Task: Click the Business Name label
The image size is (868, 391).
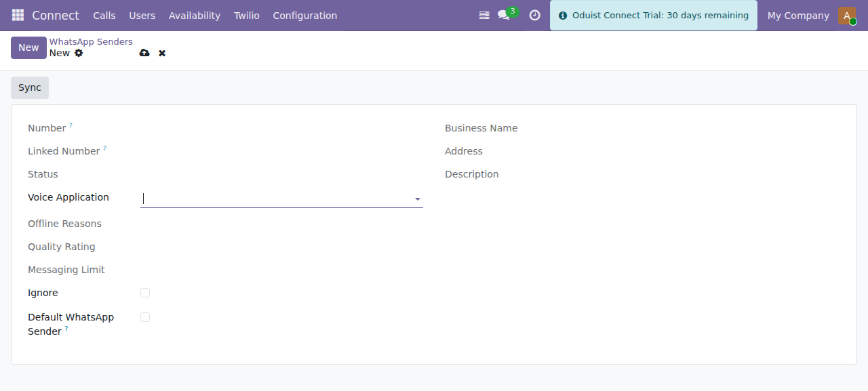Action: 481,128
